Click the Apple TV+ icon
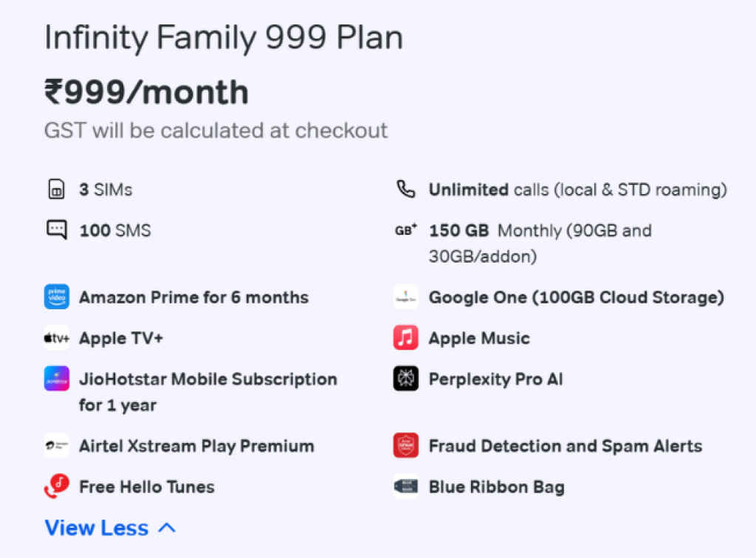 pyautogui.click(x=56, y=337)
